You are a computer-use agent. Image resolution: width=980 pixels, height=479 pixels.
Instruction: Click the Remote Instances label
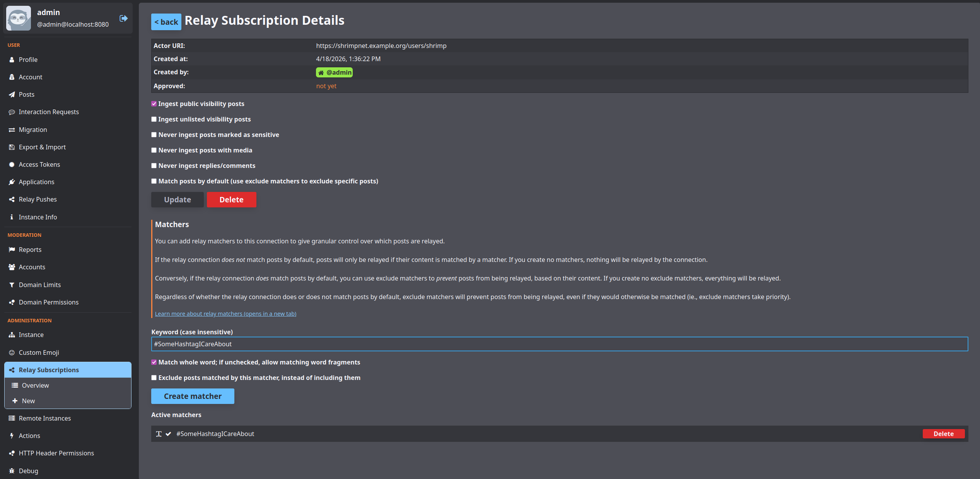pyautogui.click(x=45, y=418)
